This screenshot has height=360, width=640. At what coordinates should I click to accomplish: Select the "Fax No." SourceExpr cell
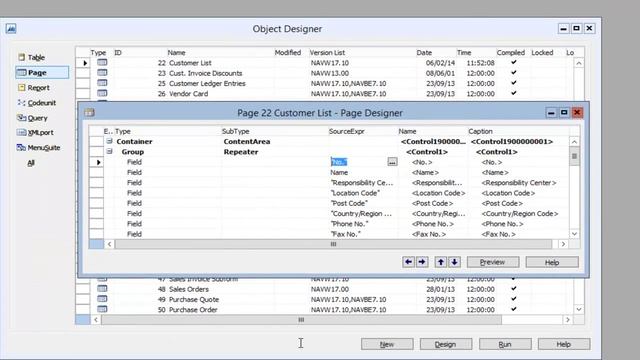tap(363, 234)
